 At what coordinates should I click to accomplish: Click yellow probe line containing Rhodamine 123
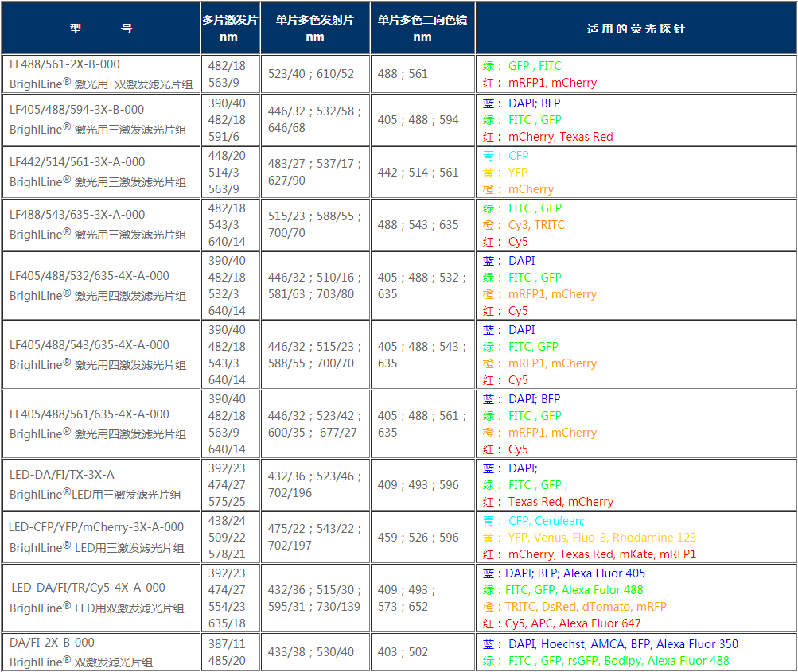pos(590,538)
